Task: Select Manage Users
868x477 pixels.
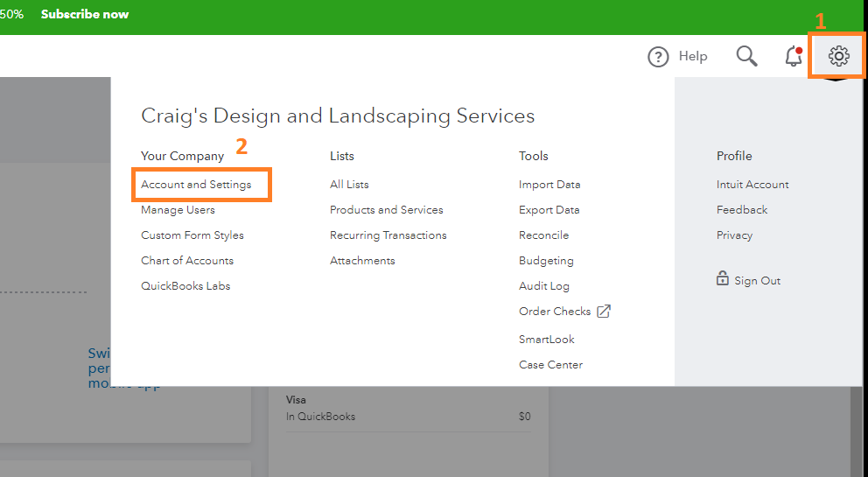Action: (x=178, y=210)
